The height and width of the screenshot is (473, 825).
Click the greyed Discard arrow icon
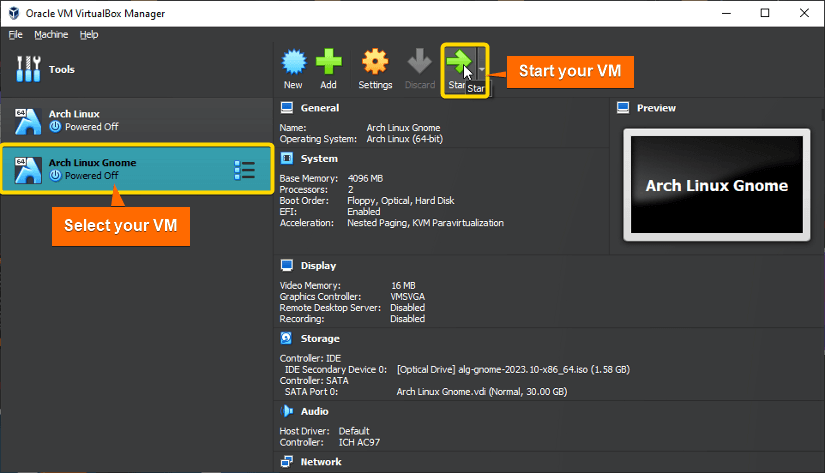(x=419, y=62)
